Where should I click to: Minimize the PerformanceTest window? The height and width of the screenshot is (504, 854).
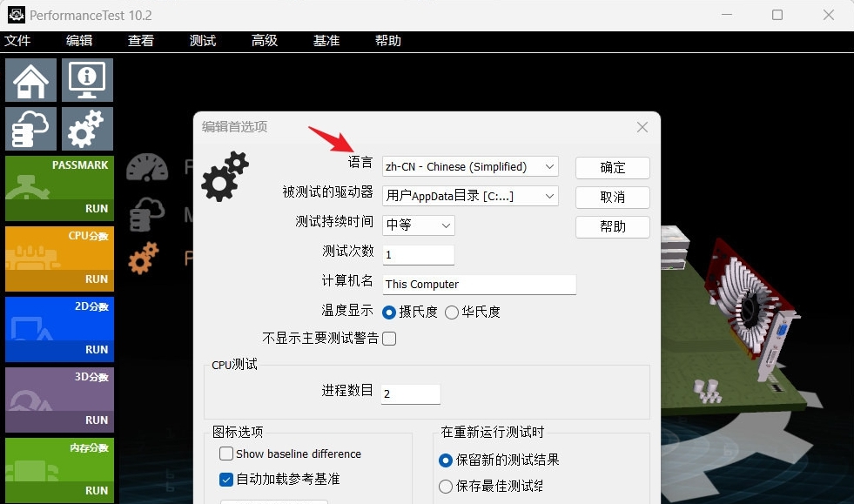coord(727,15)
